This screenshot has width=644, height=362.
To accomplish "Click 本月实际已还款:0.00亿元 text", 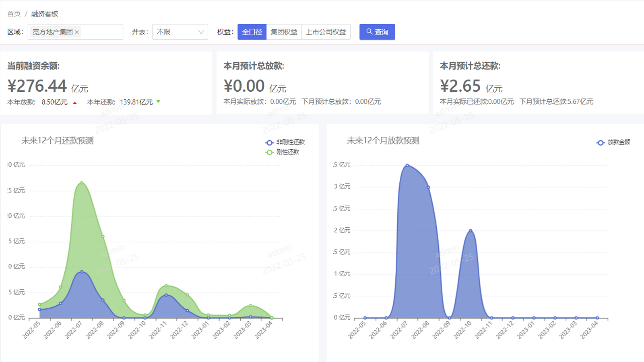I will pos(477,102).
